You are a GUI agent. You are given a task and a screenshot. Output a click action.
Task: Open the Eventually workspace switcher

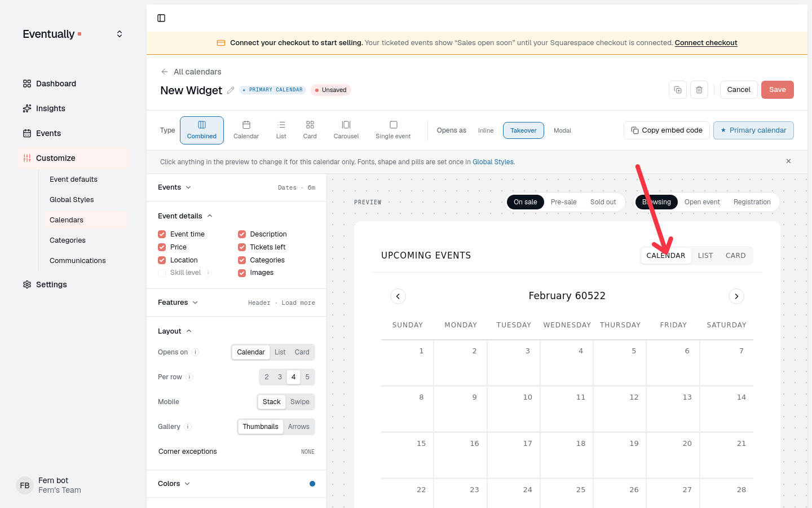click(120, 34)
